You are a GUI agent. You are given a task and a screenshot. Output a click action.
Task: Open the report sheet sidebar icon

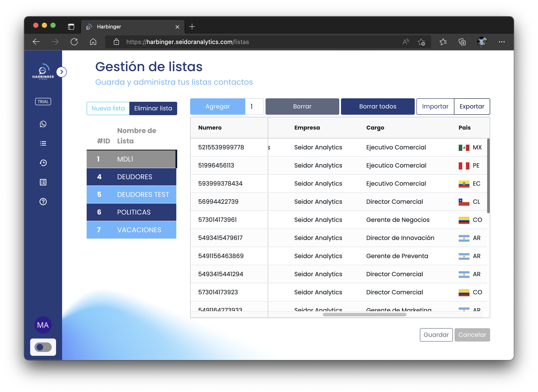pyautogui.click(x=43, y=182)
